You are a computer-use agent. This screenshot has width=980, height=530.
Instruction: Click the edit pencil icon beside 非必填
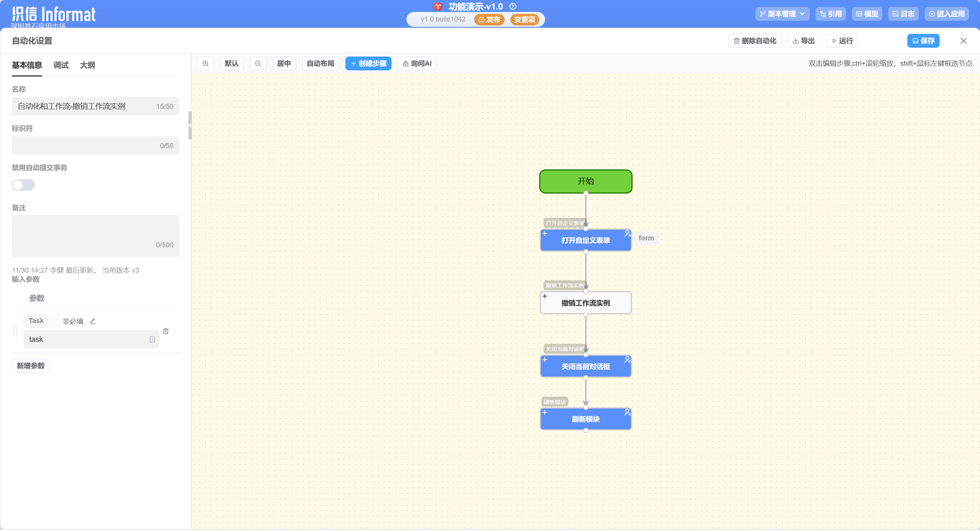coord(93,321)
